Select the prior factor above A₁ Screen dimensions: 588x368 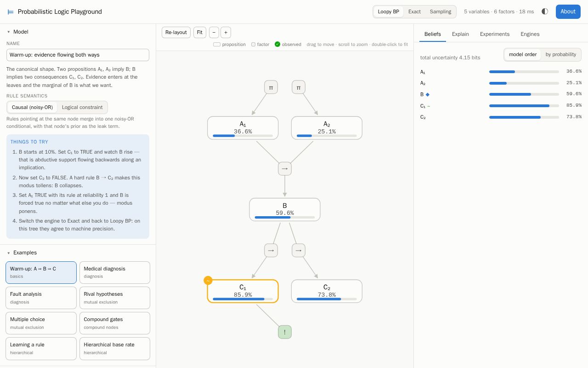271,87
